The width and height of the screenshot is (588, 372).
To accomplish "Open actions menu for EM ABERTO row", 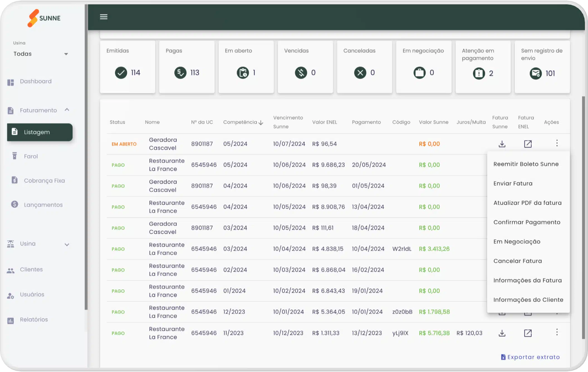I will (x=557, y=143).
